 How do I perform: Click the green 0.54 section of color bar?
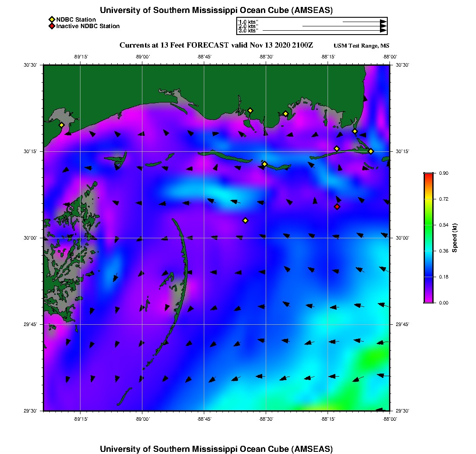428,225
